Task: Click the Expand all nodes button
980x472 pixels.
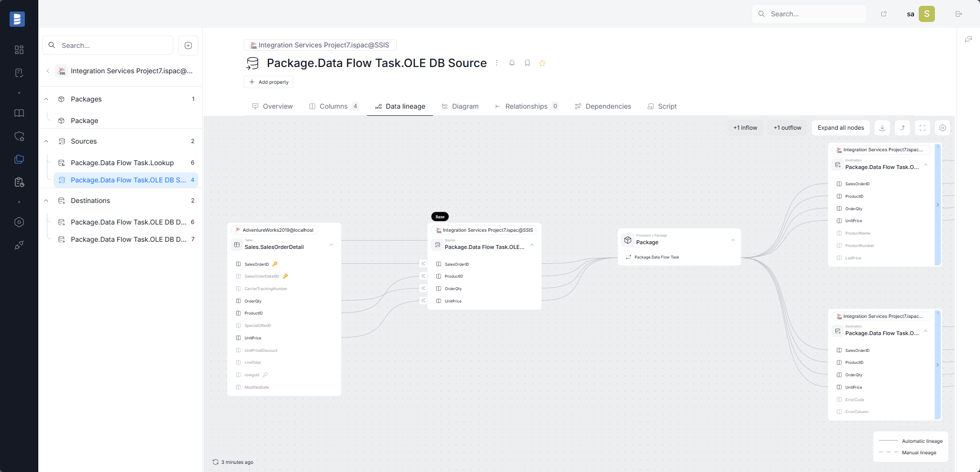Action: [840, 128]
